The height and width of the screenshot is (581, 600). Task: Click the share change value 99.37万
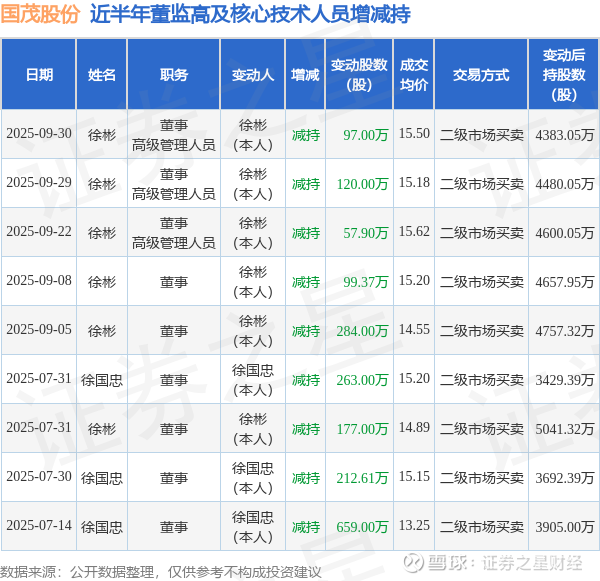366,282
